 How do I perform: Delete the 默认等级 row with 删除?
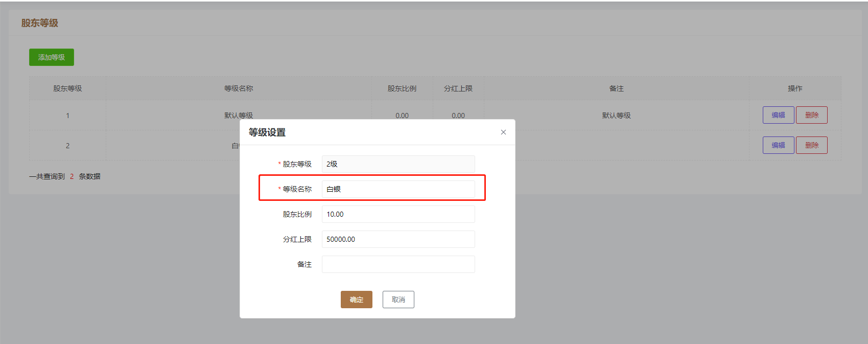pyautogui.click(x=812, y=115)
